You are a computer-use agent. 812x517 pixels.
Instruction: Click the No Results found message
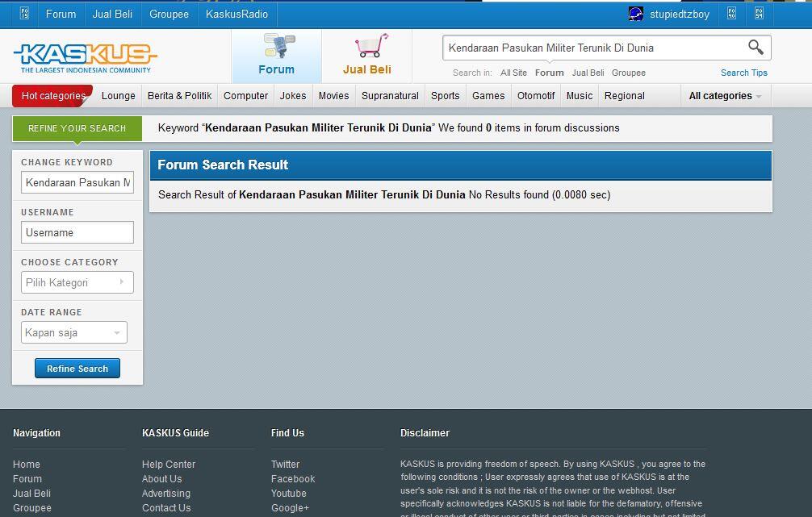pos(509,194)
